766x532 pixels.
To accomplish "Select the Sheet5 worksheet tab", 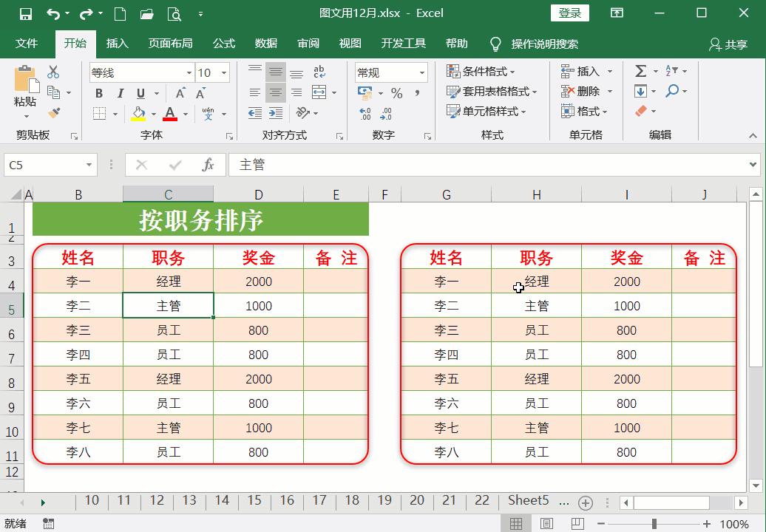I will (x=528, y=500).
